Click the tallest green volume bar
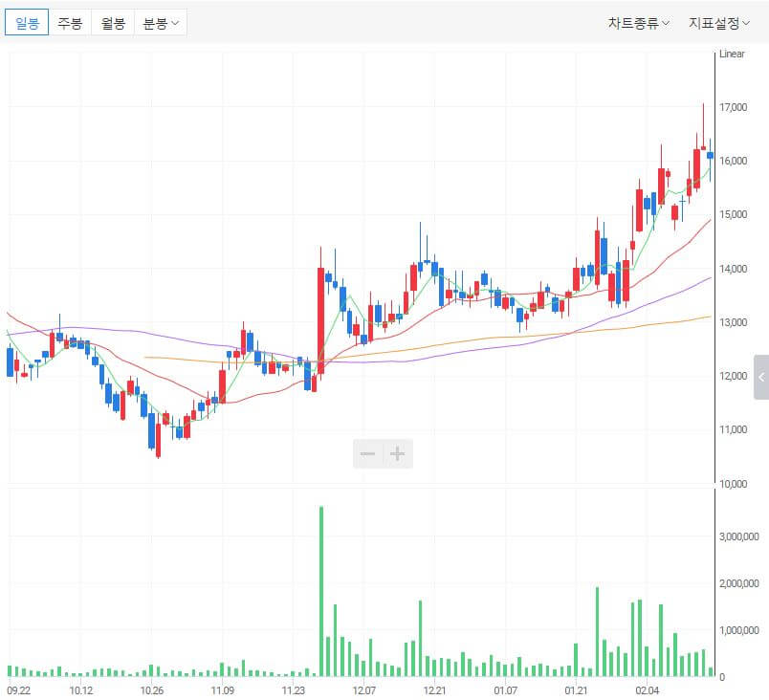769x700 pixels. click(321, 592)
